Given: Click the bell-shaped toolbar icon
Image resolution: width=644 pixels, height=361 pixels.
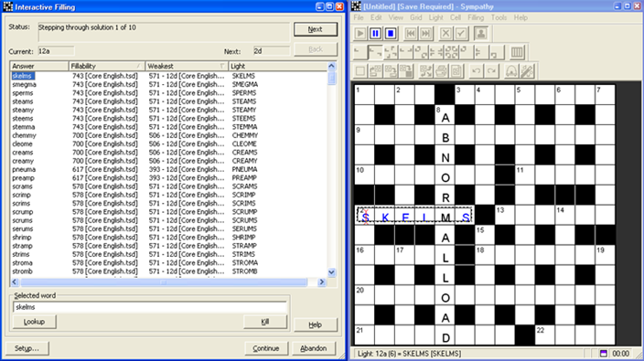Looking at the screenshot, I should click(511, 71).
